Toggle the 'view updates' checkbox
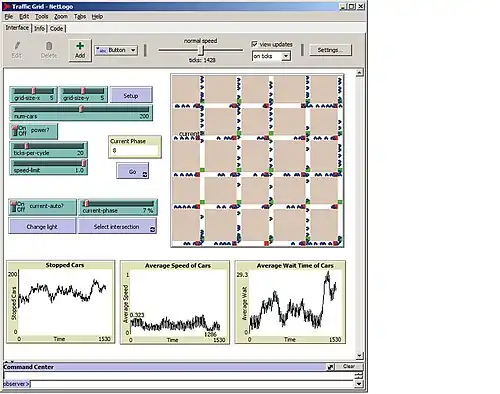This screenshot has height=394, width=500. 255,44
